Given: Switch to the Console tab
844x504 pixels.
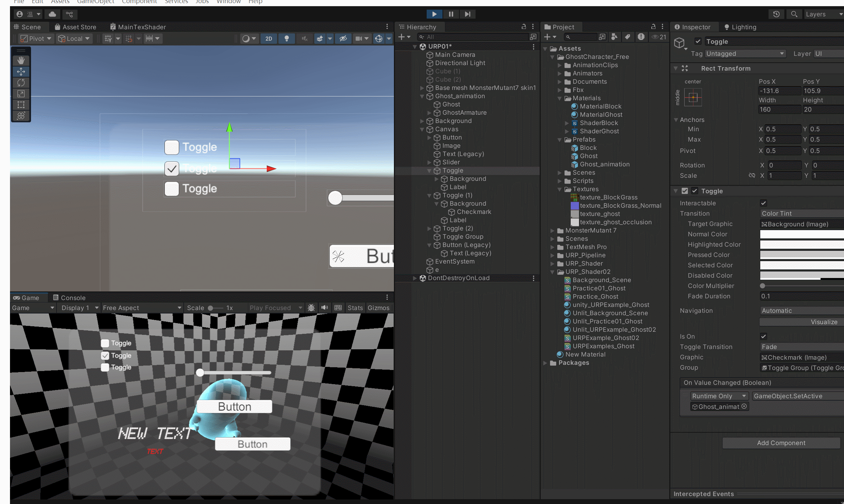Looking at the screenshot, I should click(x=69, y=298).
